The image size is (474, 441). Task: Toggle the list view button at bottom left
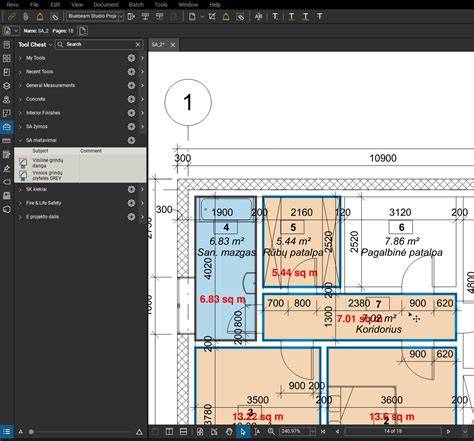(7, 432)
